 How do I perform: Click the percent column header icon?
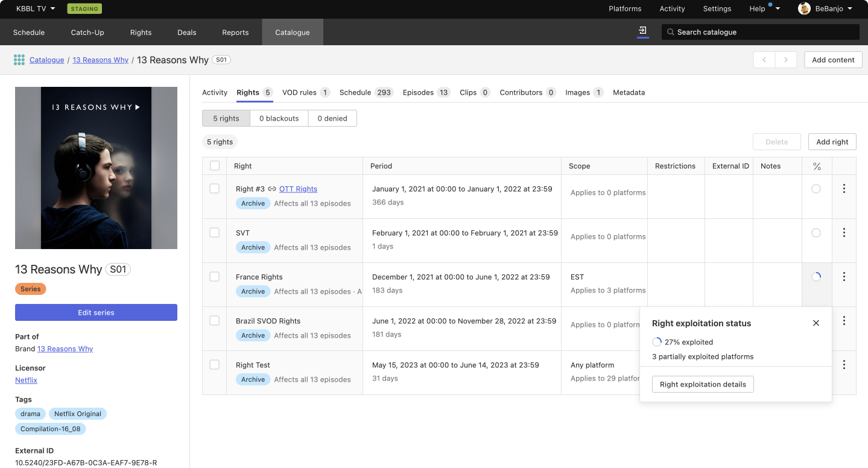click(x=817, y=166)
